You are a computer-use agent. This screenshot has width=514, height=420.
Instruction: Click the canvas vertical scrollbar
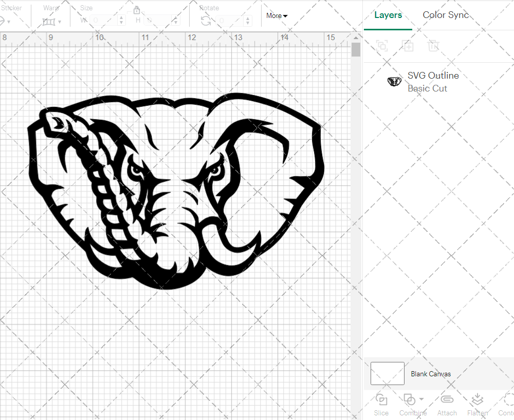pyautogui.click(x=355, y=49)
